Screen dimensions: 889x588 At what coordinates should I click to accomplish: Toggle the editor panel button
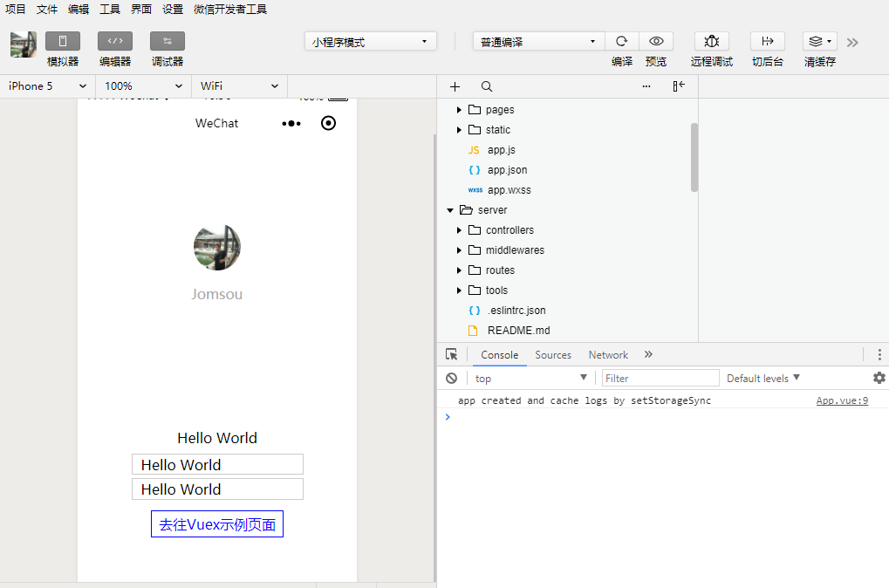tap(115, 41)
